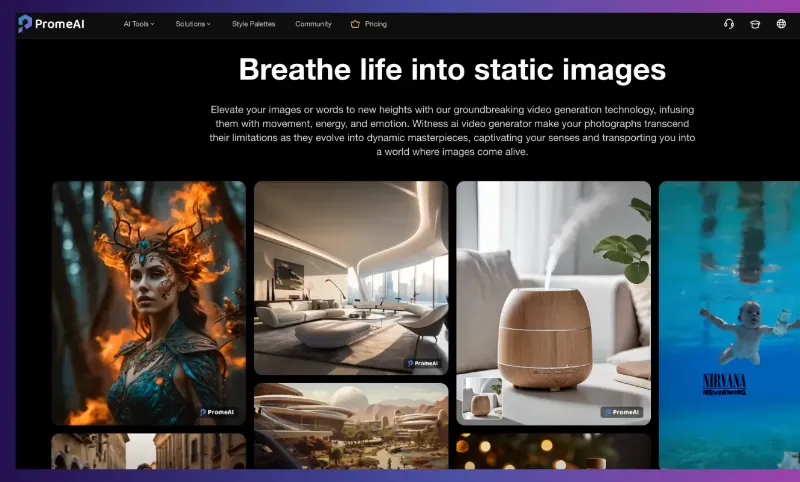800x482 pixels.
Task: Click the chevron arrow next to Solutions
Action: click(209, 24)
